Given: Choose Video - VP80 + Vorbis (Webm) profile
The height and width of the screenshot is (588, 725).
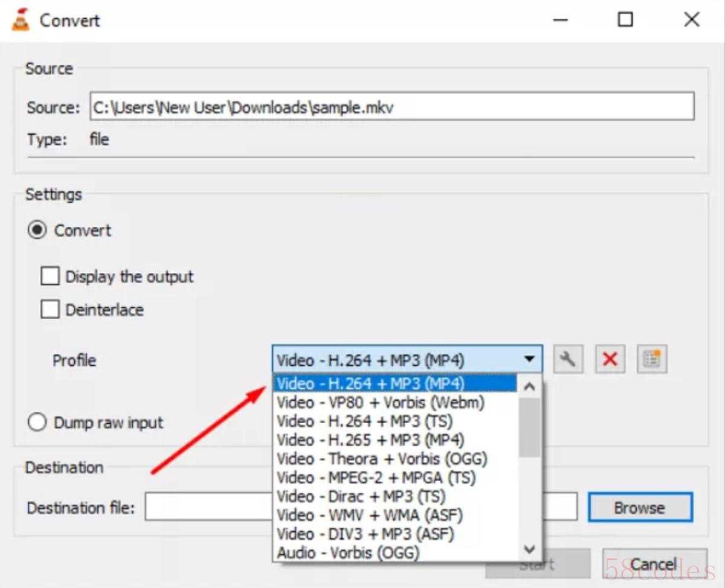Looking at the screenshot, I should pos(381,403).
